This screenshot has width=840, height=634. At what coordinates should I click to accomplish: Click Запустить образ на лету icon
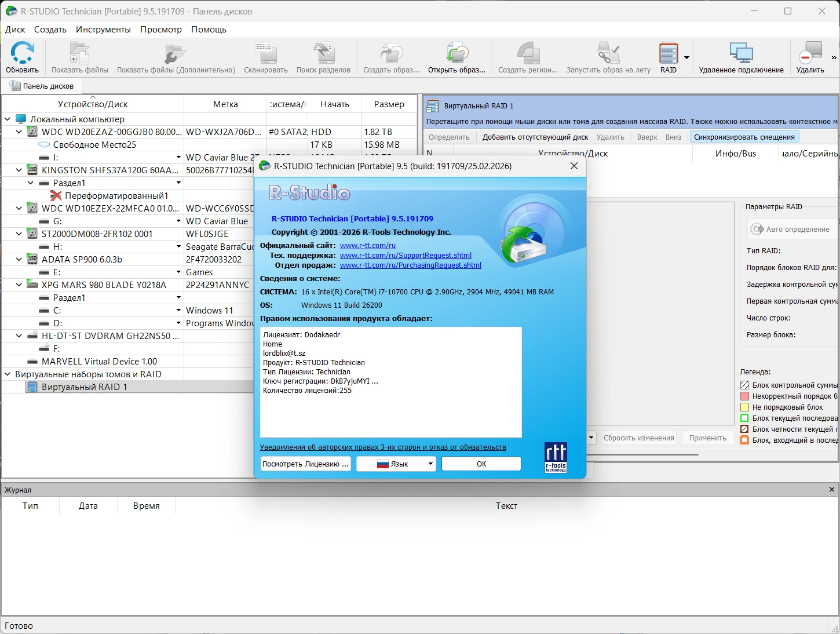coord(608,53)
